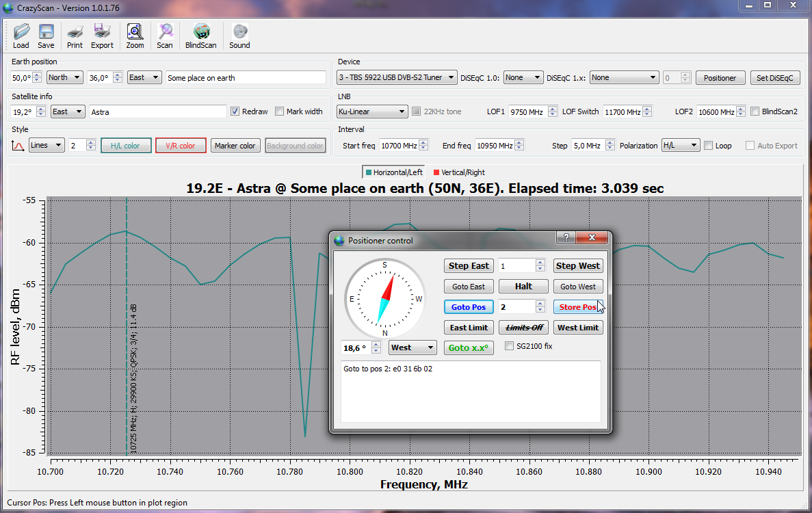The width and height of the screenshot is (812, 513).
Task: Click the Store Pos button
Action: (x=578, y=307)
